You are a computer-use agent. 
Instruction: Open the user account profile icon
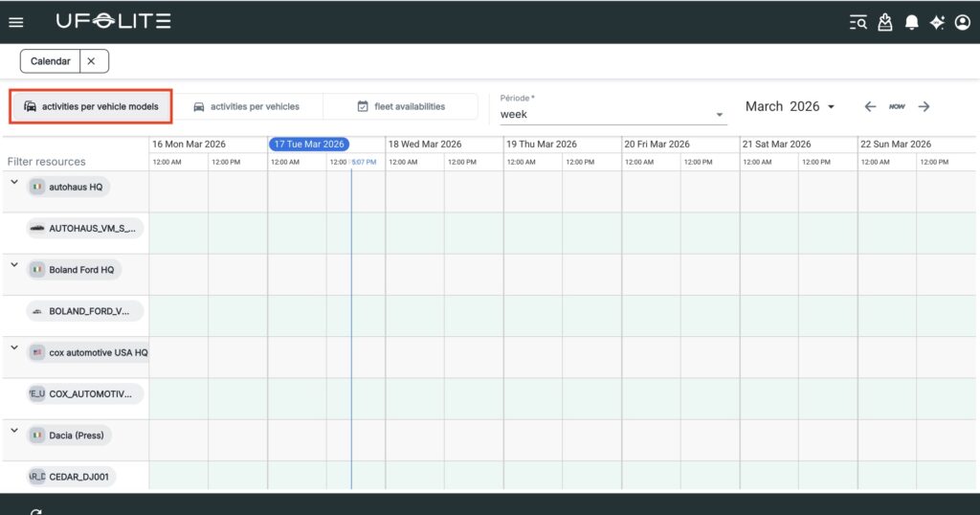click(x=963, y=22)
